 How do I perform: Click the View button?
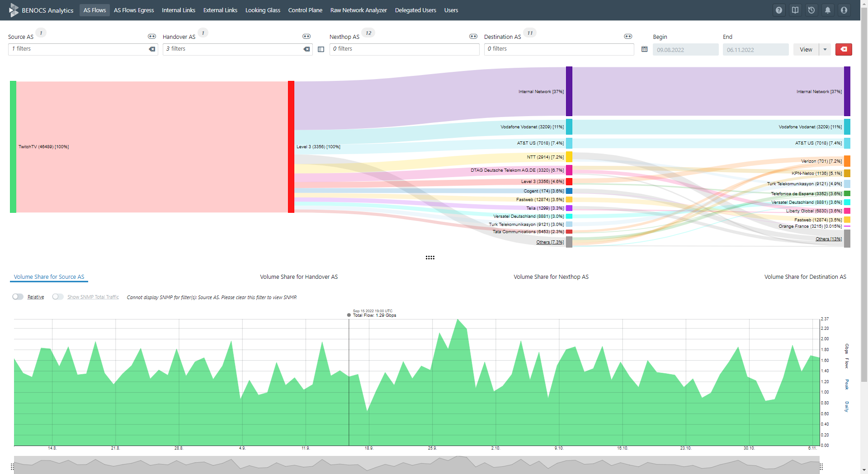(806, 50)
